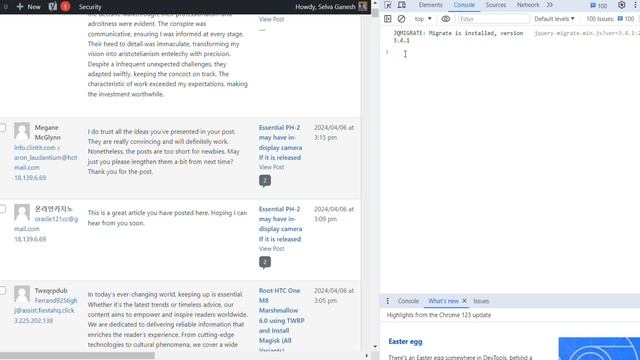Click View Post link at top of list
Image resolution: width=640 pixels, height=360 pixels.
coord(271,19)
